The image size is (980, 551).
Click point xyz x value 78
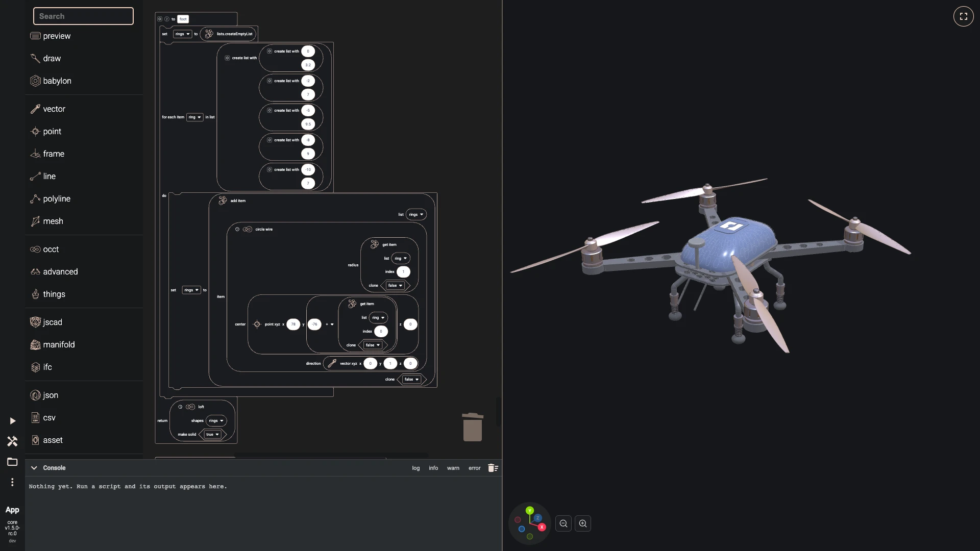tap(293, 324)
